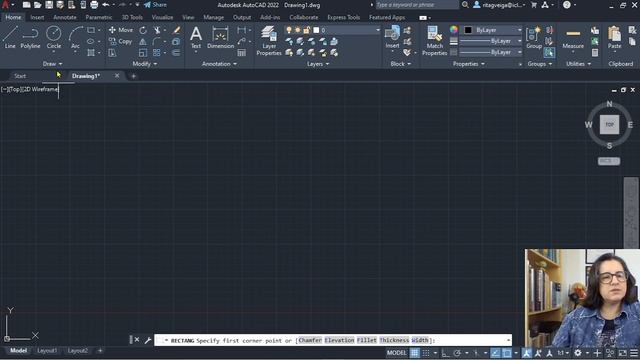Click Match Properties tool
640x360 pixels.
[434, 40]
